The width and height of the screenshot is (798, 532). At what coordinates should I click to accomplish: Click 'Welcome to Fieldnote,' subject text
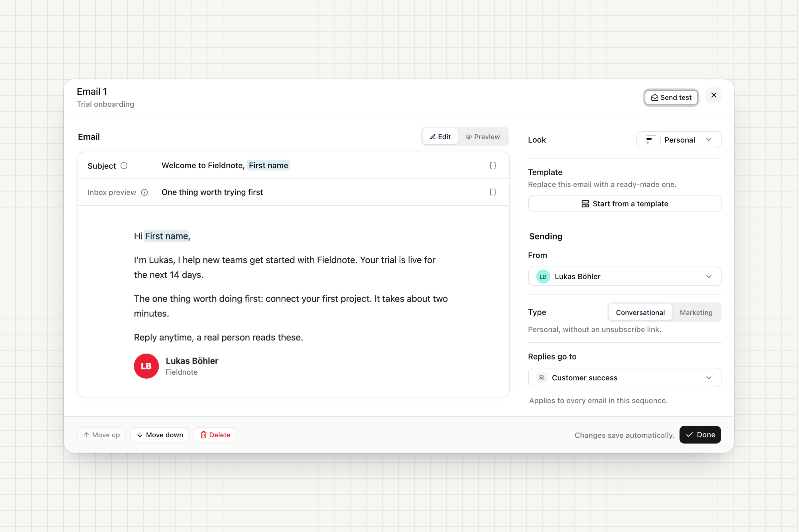click(x=203, y=165)
